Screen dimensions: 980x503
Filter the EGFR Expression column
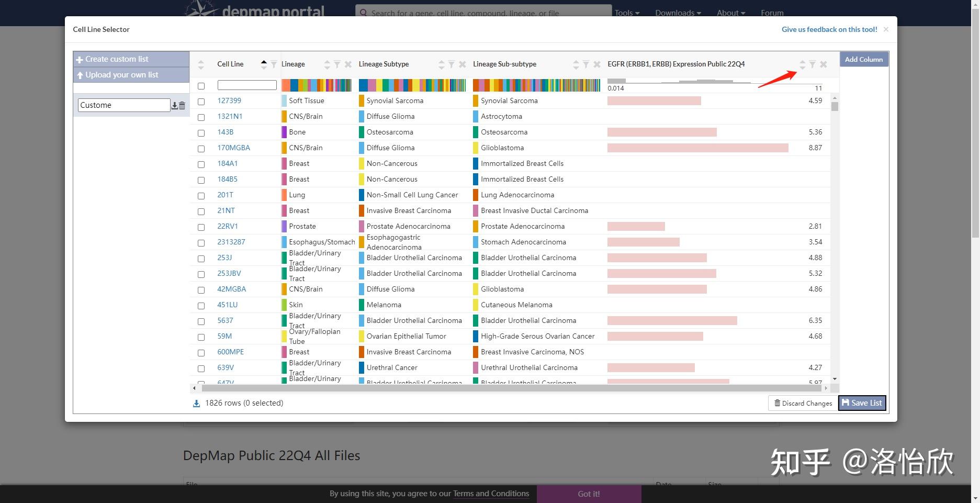813,64
